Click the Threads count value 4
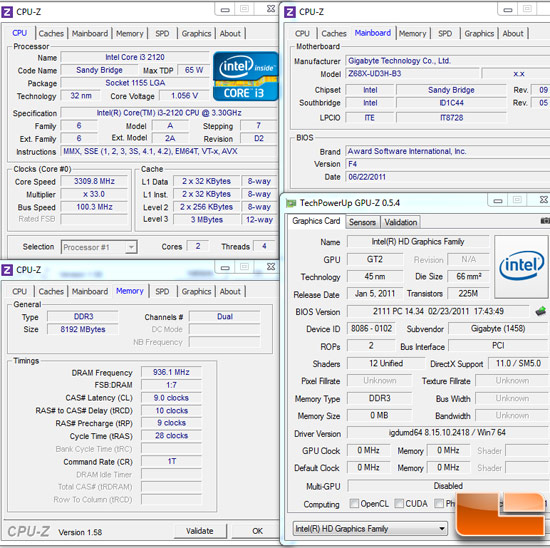 tap(264, 246)
